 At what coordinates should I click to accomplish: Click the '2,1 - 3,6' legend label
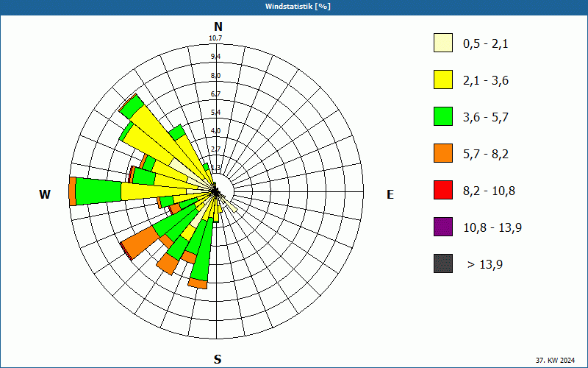(486, 81)
